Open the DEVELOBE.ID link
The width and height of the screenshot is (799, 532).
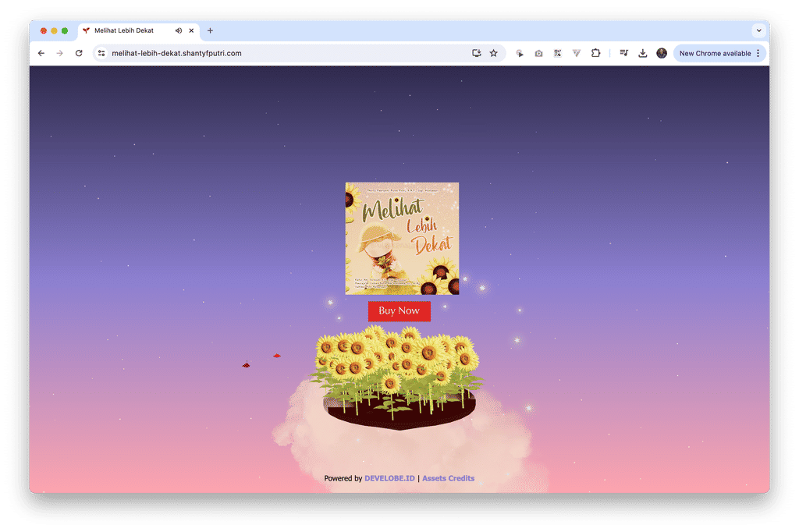(389, 478)
